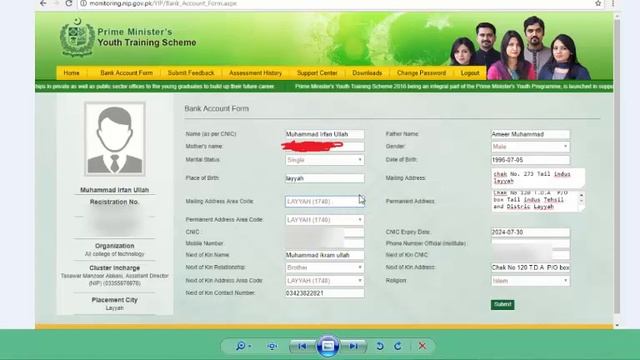Image resolution: width=640 pixels, height=360 pixels.
Task: Expand Next of Kin Relationship dropdown
Action: tap(324, 268)
